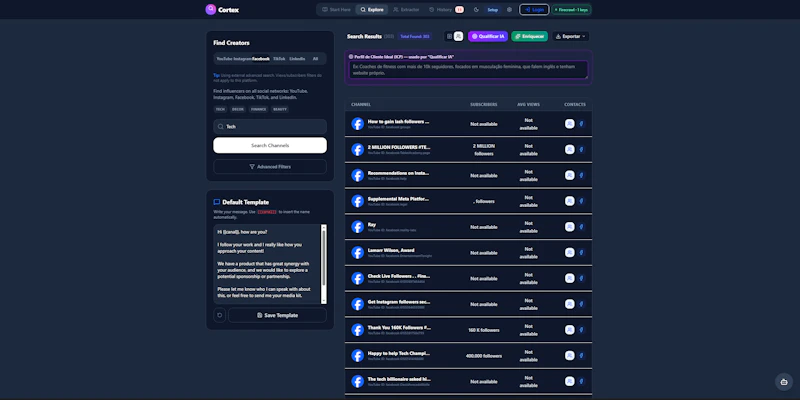800x400 pixels.
Task: Click blue action icon for 2 MILLION FOLLOWERS row
Action: click(581, 149)
